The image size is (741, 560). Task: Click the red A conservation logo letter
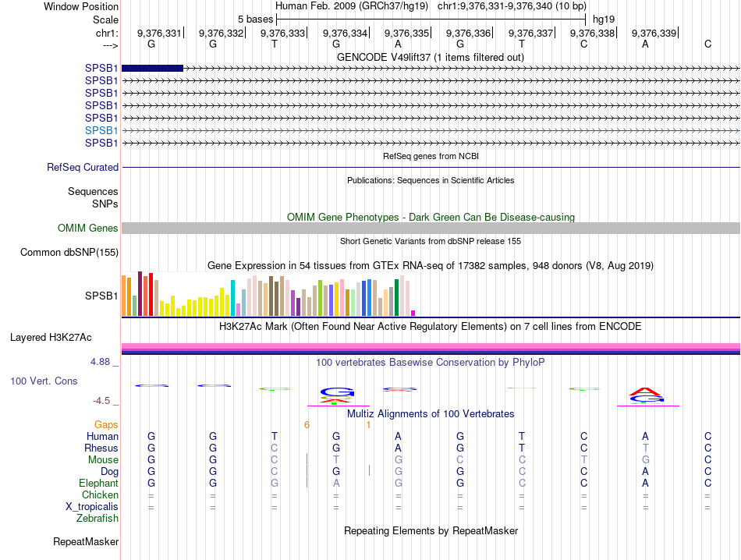(646, 392)
